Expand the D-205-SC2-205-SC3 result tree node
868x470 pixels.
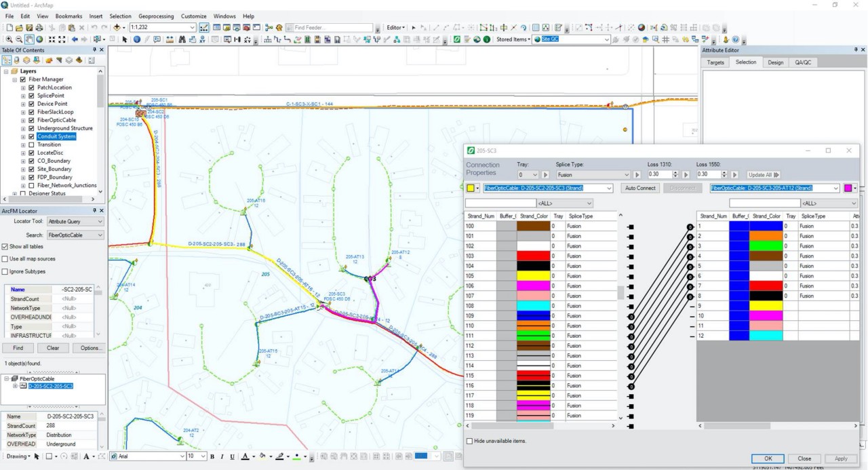(x=15, y=386)
